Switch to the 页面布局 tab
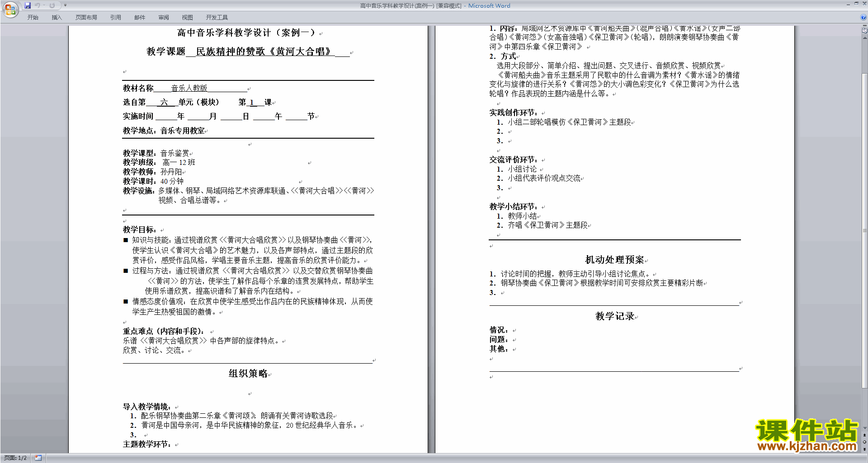 tap(86, 17)
